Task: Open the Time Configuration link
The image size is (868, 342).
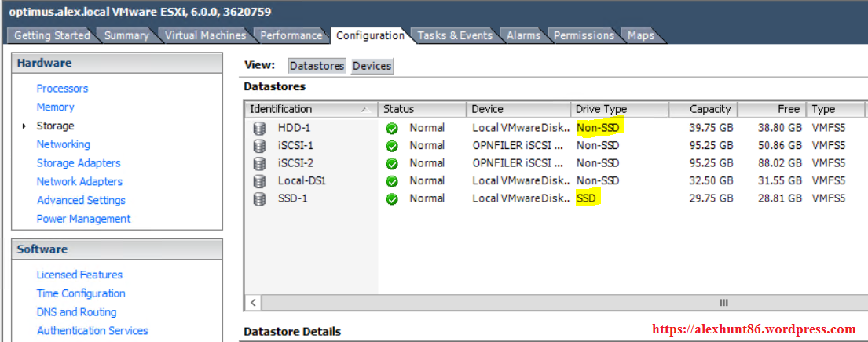Action: pyautogui.click(x=81, y=293)
